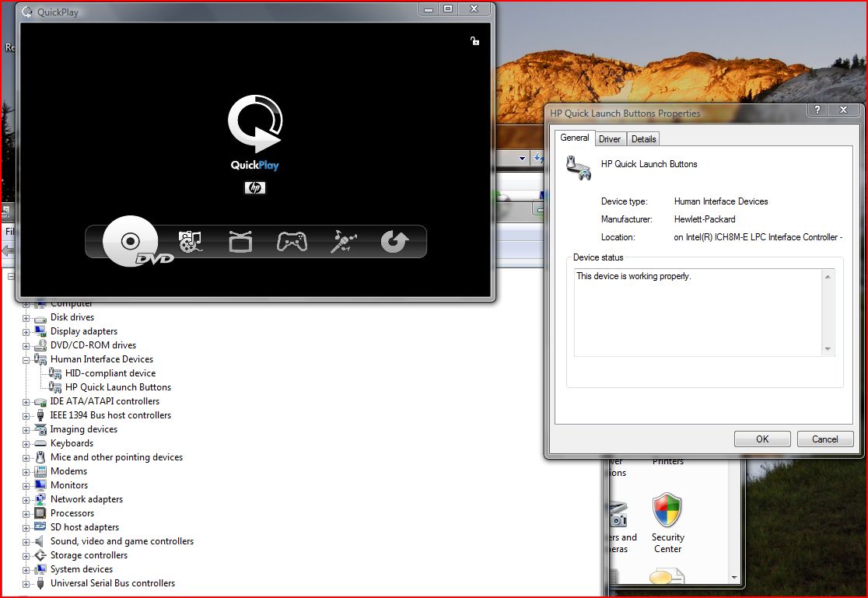The width and height of the screenshot is (868, 598).
Task: Expand the Keyboards node
Action: click(x=26, y=444)
